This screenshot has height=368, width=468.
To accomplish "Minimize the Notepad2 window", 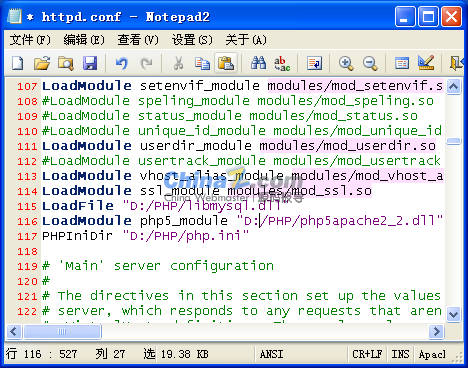I will pos(405,17).
